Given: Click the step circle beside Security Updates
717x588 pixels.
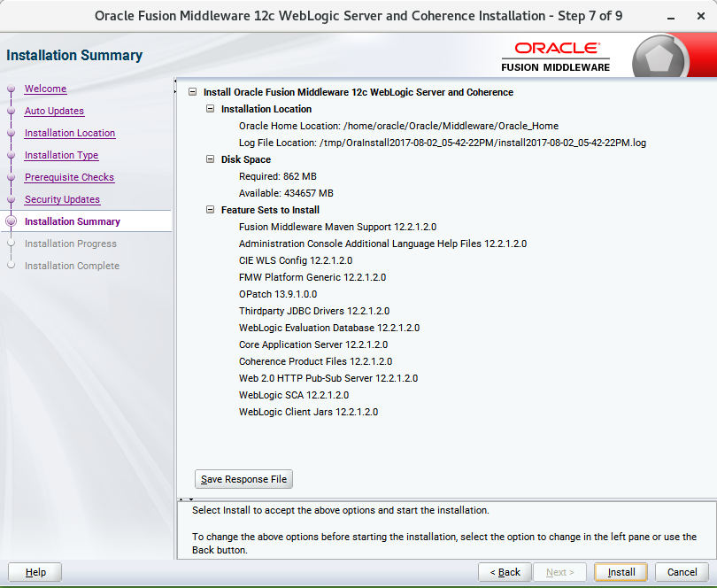Looking at the screenshot, I should tap(10, 199).
